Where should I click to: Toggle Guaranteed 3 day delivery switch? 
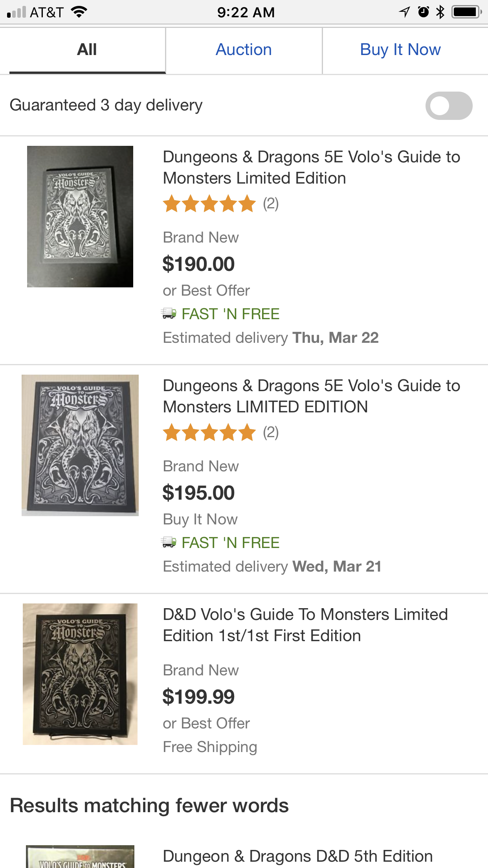[449, 106]
